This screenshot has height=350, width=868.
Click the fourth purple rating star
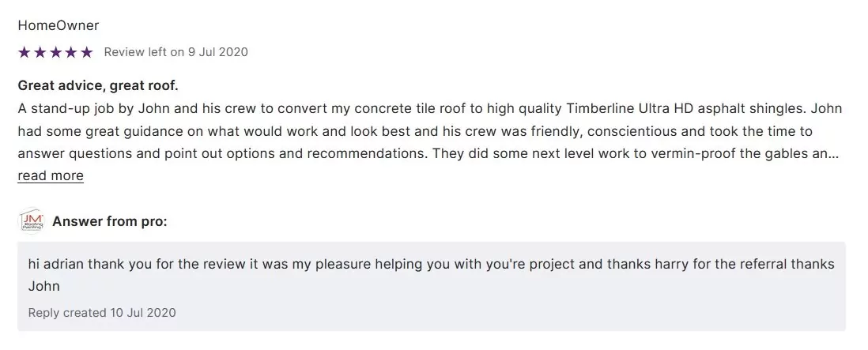point(71,52)
